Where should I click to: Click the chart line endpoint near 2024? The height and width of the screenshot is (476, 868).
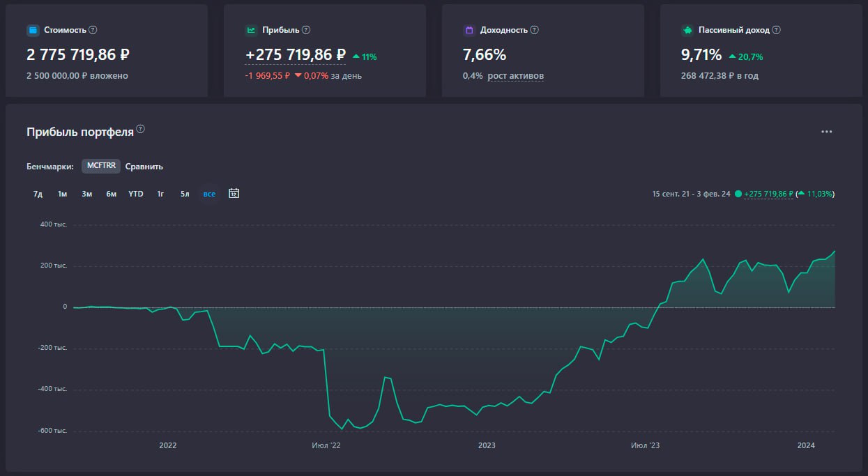coord(835,251)
